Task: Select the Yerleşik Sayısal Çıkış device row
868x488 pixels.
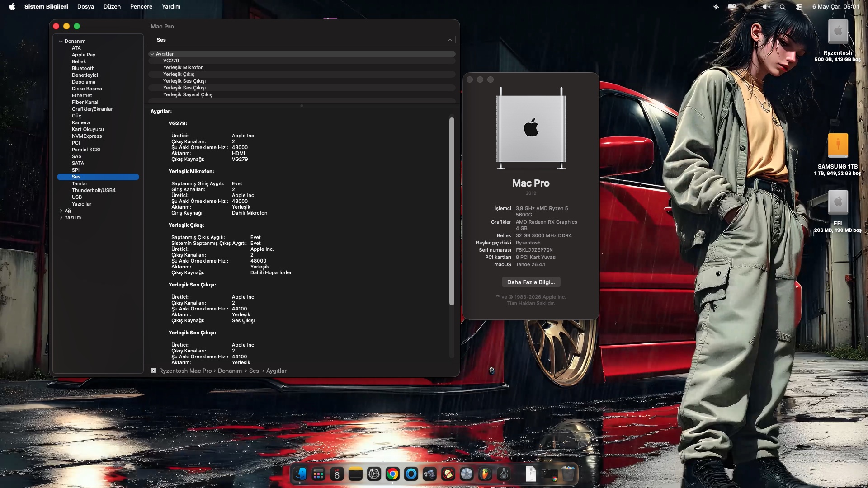Action: pyautogui.click(x=302, y=94)
